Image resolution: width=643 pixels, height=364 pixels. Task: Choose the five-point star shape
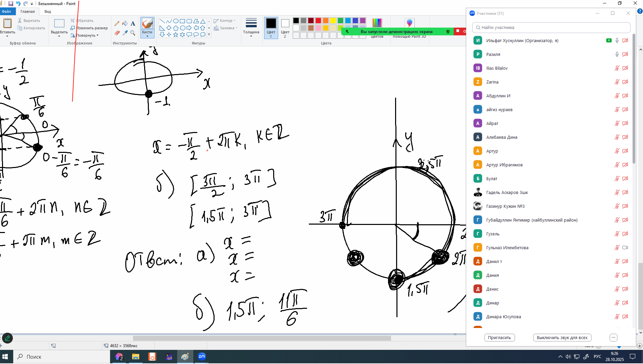pyautogui.click(x=175, y=35)
